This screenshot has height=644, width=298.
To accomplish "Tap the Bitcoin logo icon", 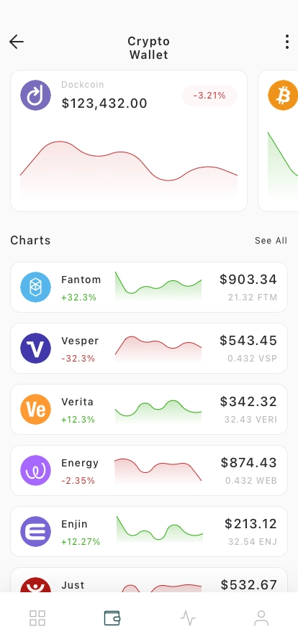I will [283, 96].
